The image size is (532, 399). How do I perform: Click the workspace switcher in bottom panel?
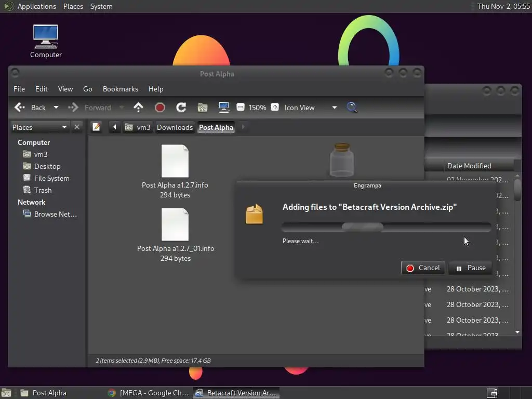point(492,393)
